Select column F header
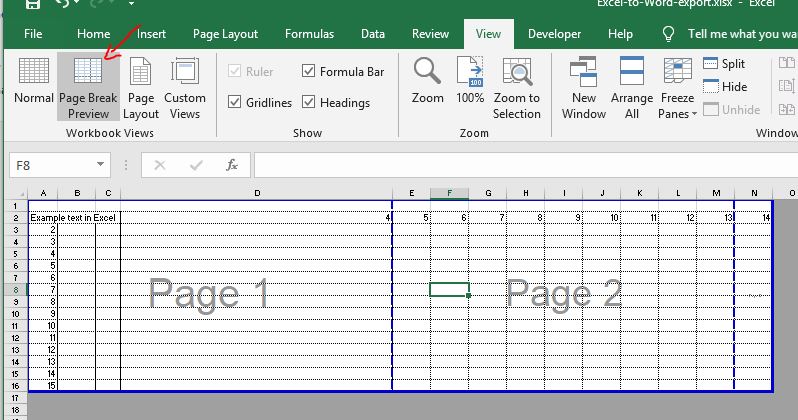The width and height of the screenshot is (798, 420). click(449, 193)
